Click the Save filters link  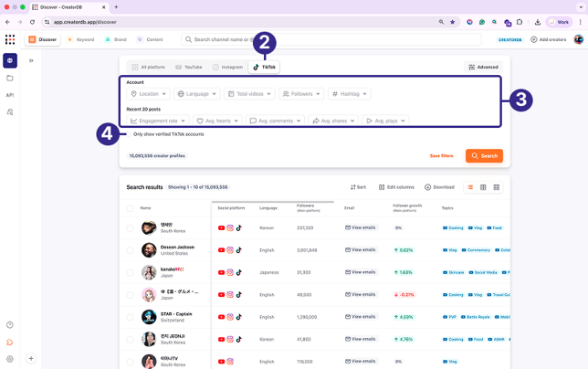(x=441, y=156)
